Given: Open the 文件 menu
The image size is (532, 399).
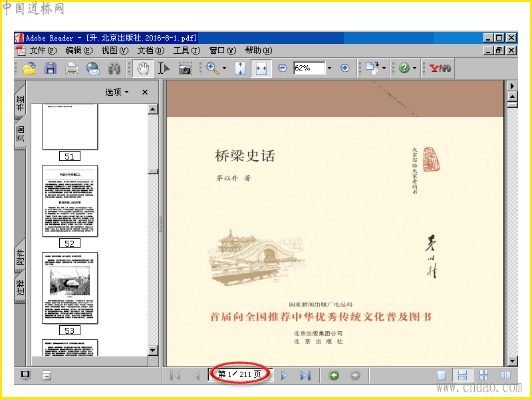Looking at the screenshot, I should point(43,51).
